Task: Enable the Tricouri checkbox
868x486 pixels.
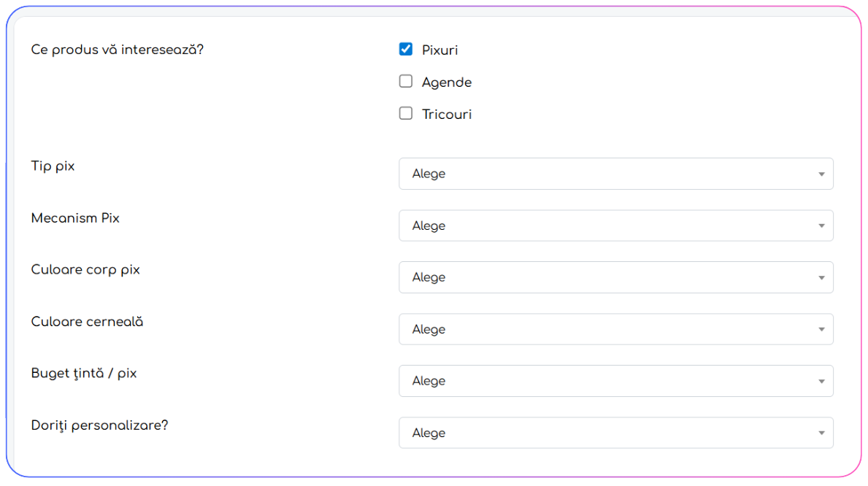Action: [406, 114]
